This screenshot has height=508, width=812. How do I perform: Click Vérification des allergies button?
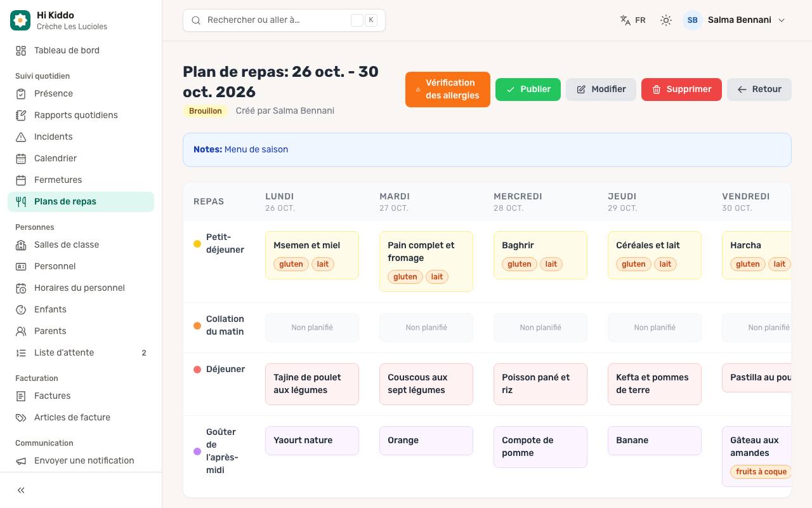(x=448, y=90)
